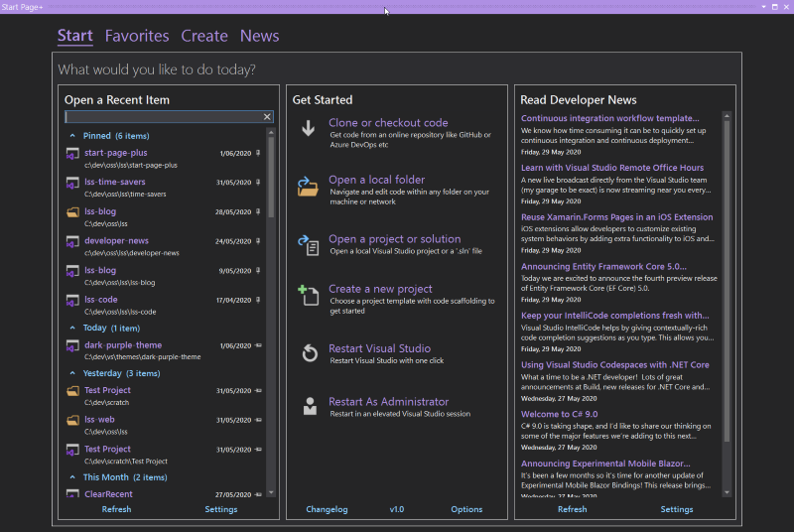Open Settings under Read Developer News
Image resolution: width=794 pixels, height=532 pixels.
[x=677, y=509]
